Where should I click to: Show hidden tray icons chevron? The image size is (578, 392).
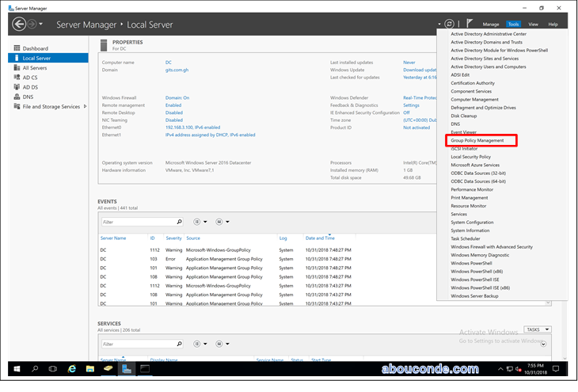coord(500,369)
